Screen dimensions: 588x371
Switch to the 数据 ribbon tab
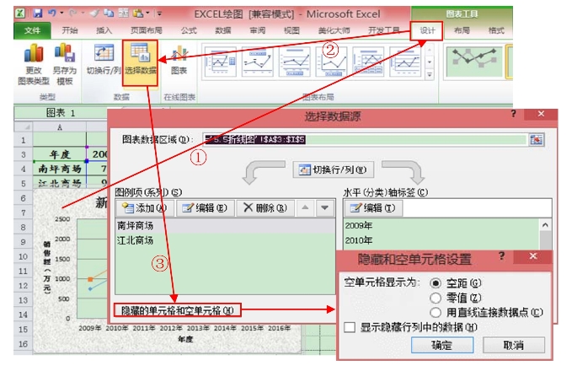pyautogui.click(x=222, y=30)
